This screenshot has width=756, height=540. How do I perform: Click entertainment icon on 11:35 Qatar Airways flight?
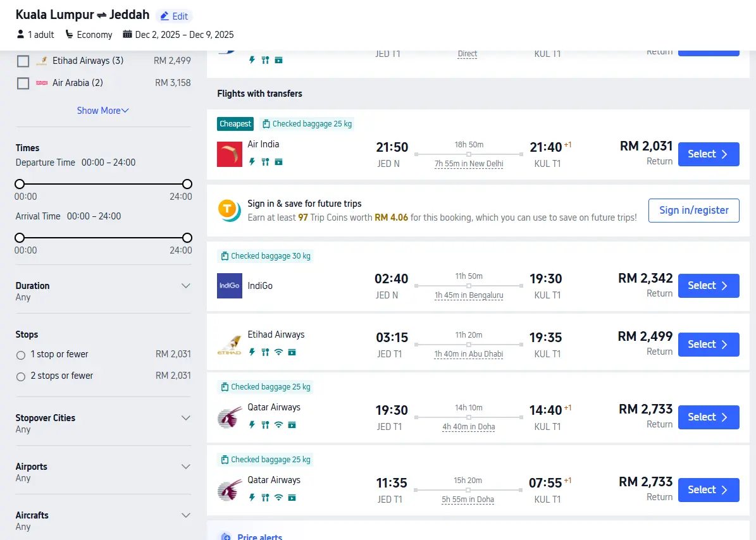click(292, 498)
